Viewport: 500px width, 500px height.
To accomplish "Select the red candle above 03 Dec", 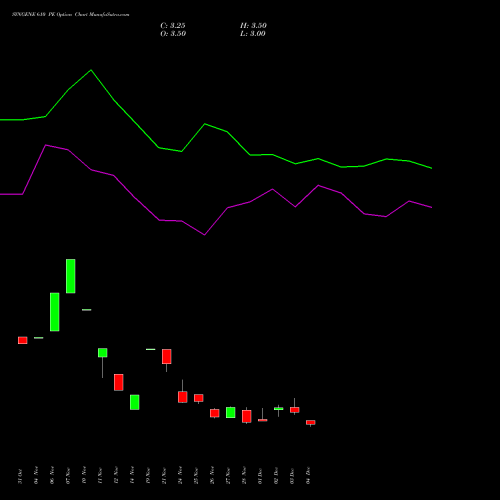I will coord(295,410).
